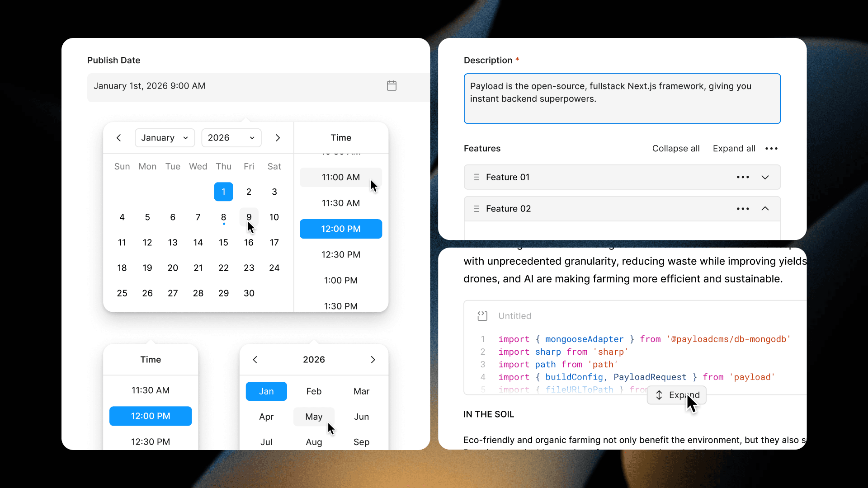Select May in the month picker
Screen dimensions: 868x488
tap(314, 417)
